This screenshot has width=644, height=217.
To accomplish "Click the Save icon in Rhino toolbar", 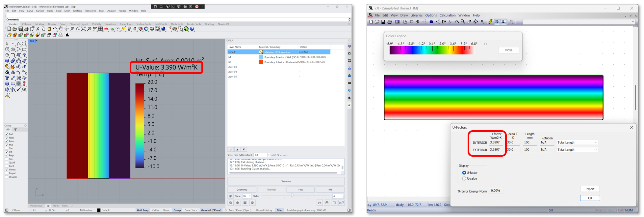I will (20, 29).
